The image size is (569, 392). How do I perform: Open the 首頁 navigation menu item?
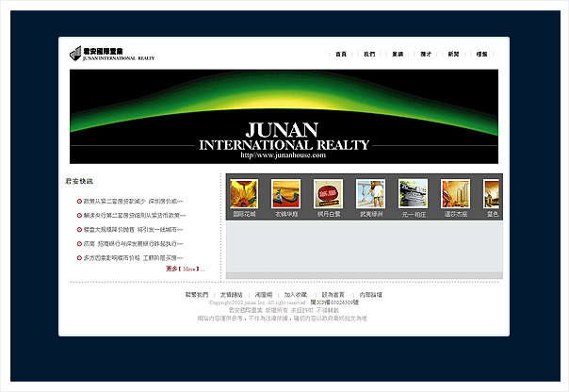341,54
